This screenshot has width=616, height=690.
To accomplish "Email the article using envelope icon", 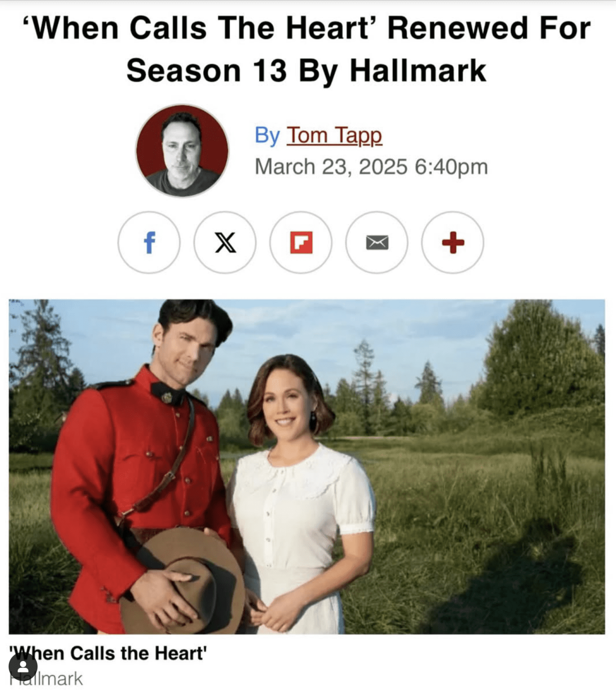I will pos(377,242).
